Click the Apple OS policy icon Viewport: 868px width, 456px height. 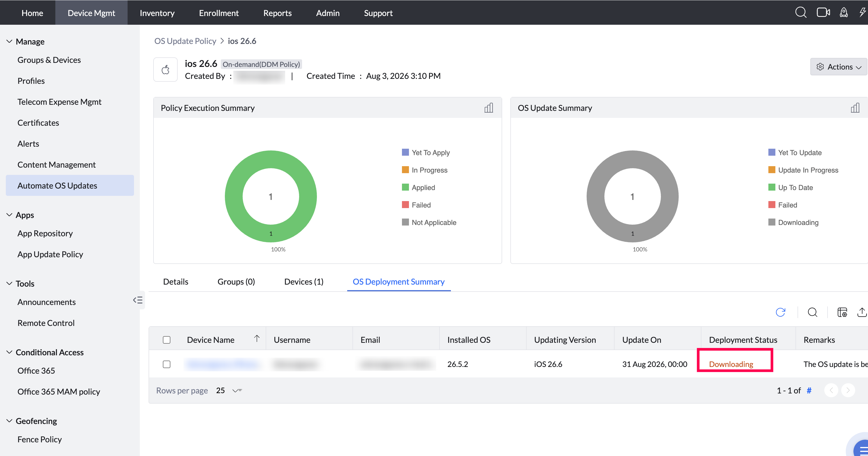pyautogui.click(x=165, y=70)
